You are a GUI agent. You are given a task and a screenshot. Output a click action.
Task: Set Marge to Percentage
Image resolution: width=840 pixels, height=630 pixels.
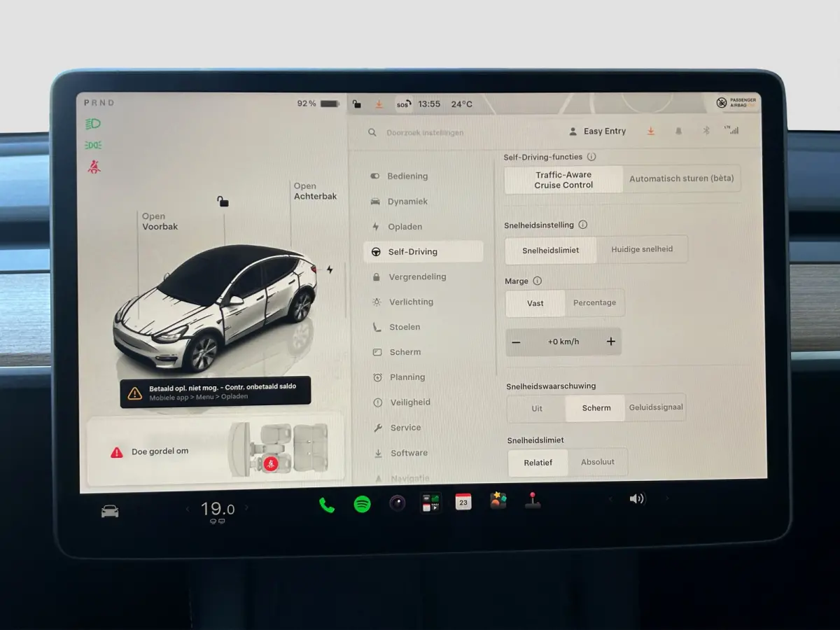(x=594, y=303)
